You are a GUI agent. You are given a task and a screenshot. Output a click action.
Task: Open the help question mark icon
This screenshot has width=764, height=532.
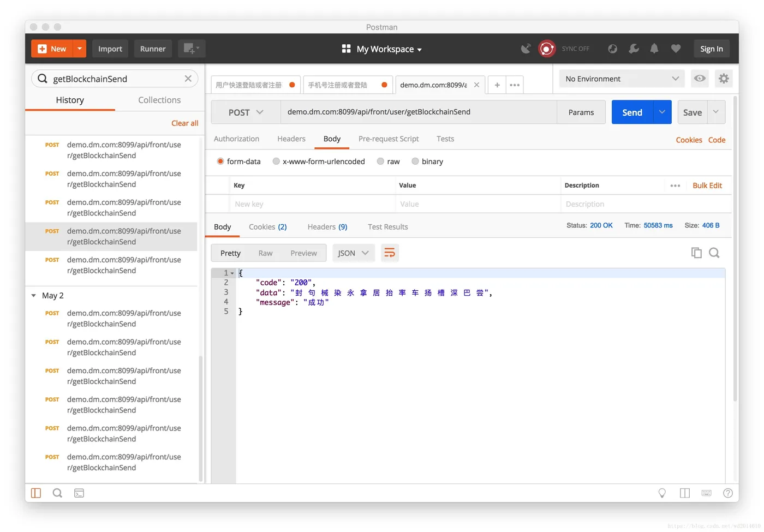pos(728,493)
